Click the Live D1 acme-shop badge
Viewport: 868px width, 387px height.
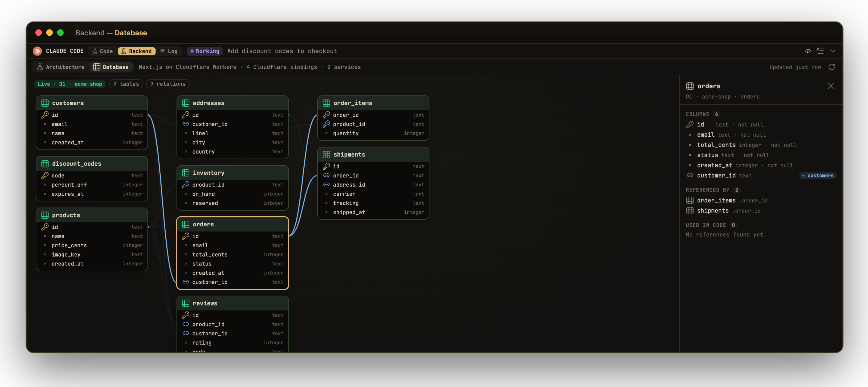click(70, 84)
